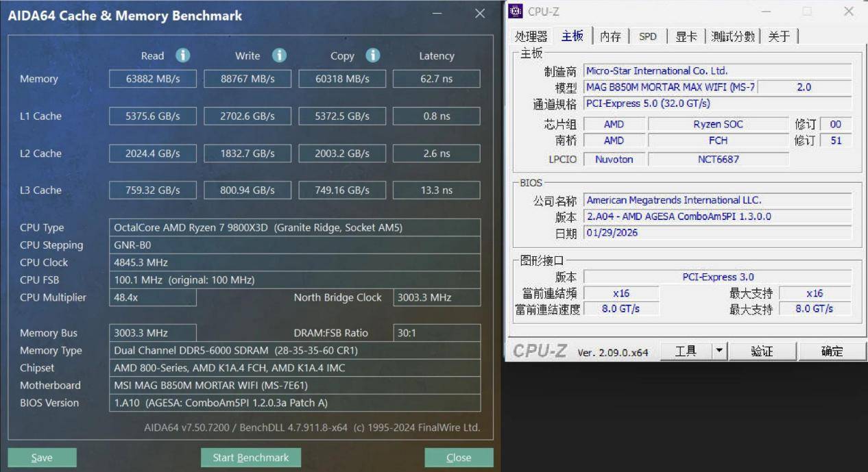
Task: Click the LPCIO NCT6687 field
Action: pos(718,159)
